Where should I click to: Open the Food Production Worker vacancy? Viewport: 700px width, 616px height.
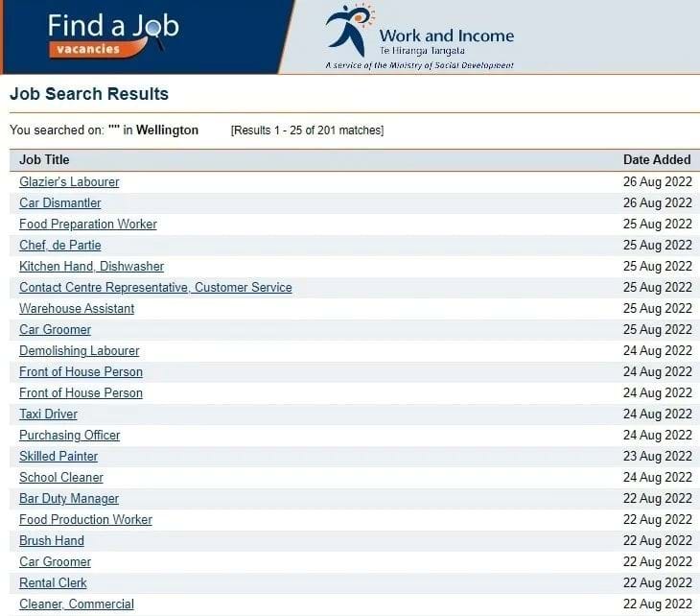(85, 519)
